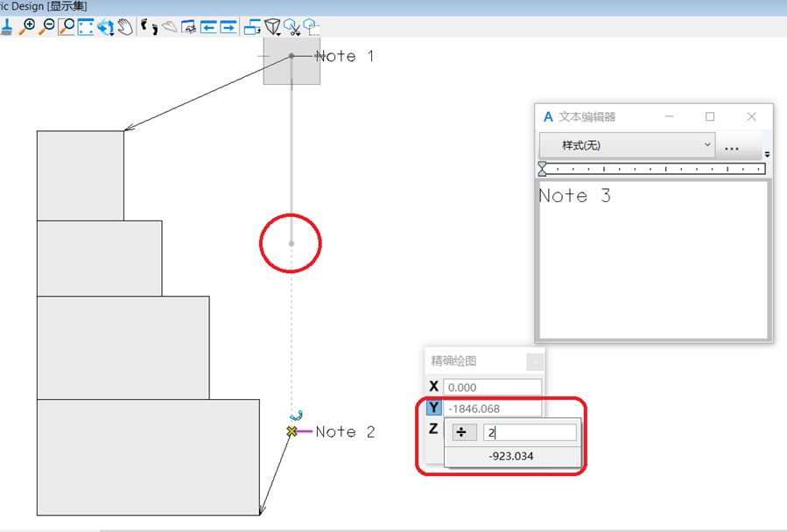
Task: Click the ellipsis button beside the style dropdown
Action: click(x=732, y=146)
